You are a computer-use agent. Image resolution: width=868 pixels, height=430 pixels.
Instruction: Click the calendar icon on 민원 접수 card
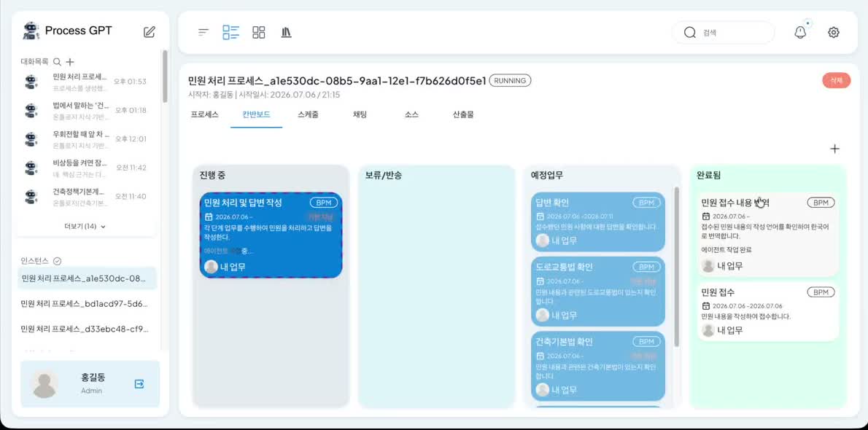[x=706, y=305]
